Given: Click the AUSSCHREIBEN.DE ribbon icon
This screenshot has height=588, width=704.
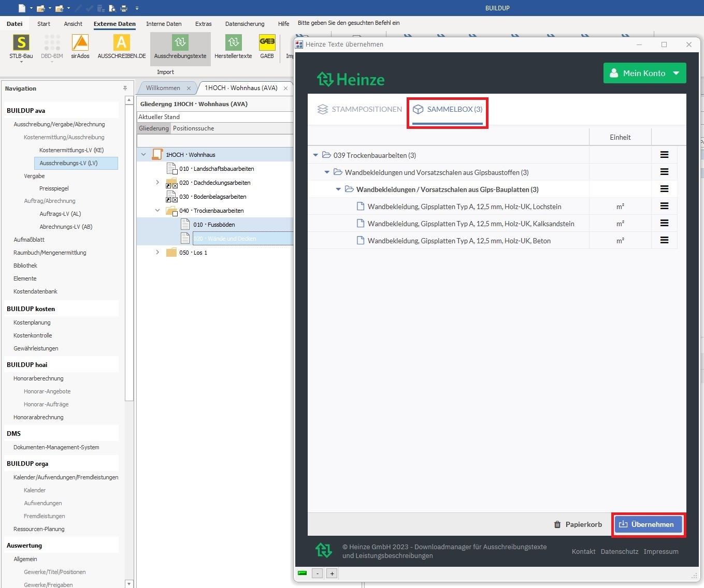Looking at the screenshot, I should tap(121, 43).
